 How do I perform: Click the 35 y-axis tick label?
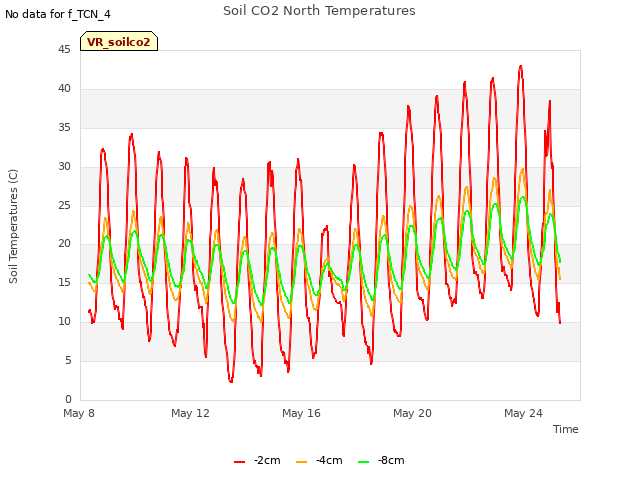coord(64,128)
